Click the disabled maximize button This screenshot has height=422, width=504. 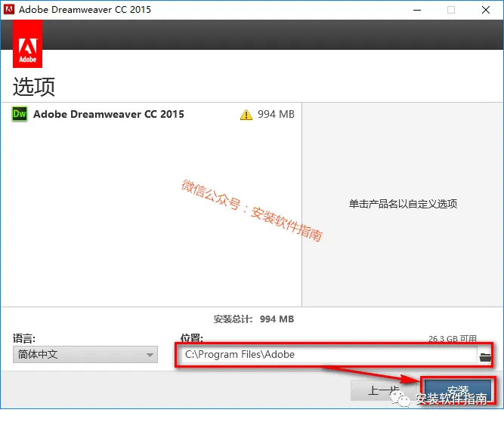coord(451,10)
